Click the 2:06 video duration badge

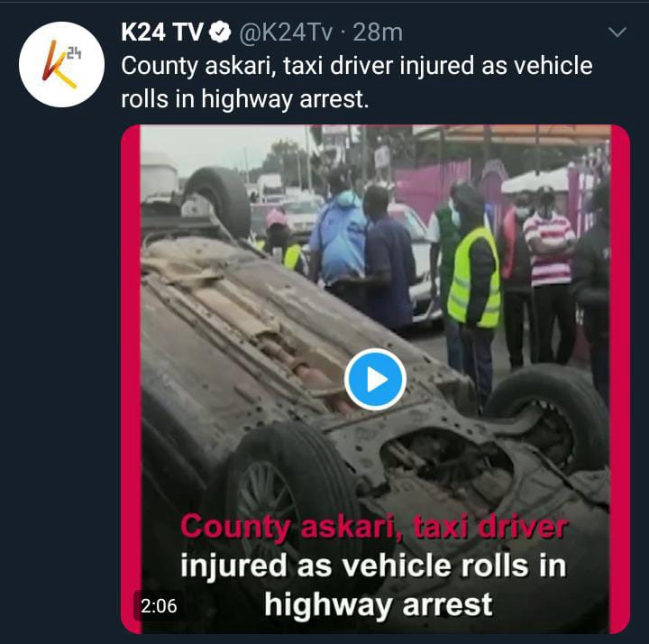(x=159, y=606)
